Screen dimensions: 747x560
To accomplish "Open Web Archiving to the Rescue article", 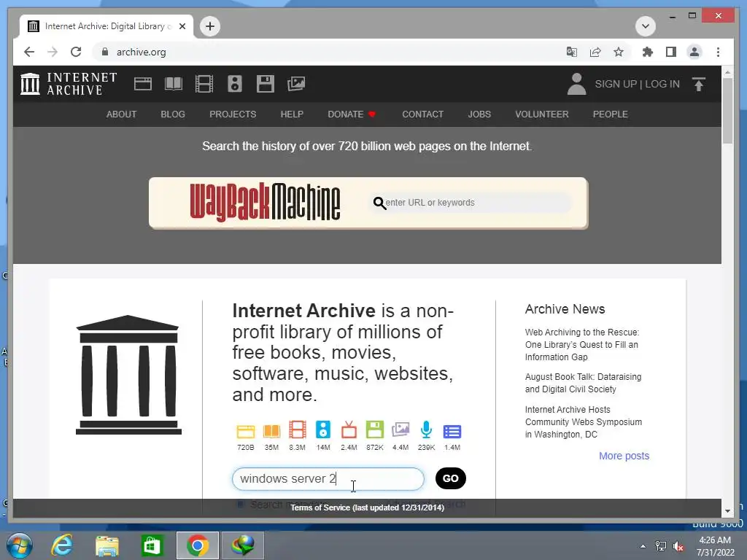I will pos(582,345).
